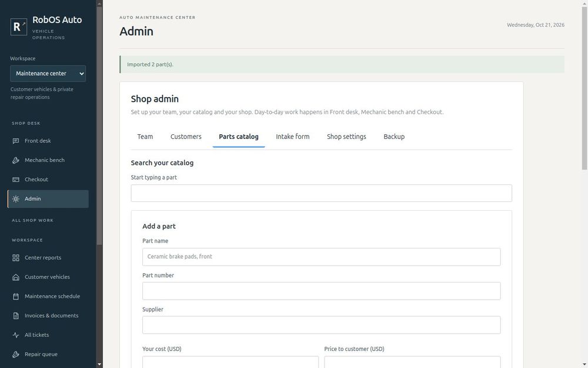Open the Shop settings tab
This screenshot has width=588, height=368.
click(346, 137)
